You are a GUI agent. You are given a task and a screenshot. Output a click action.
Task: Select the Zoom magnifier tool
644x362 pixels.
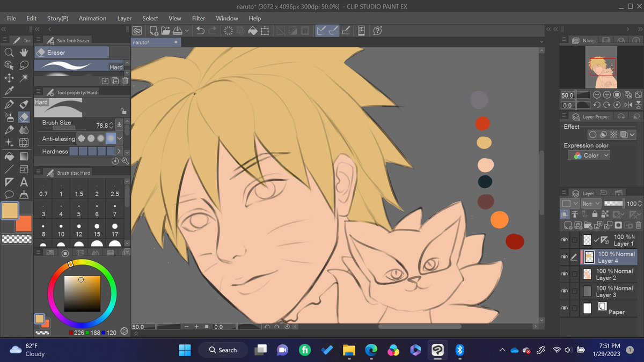point(9,52)
